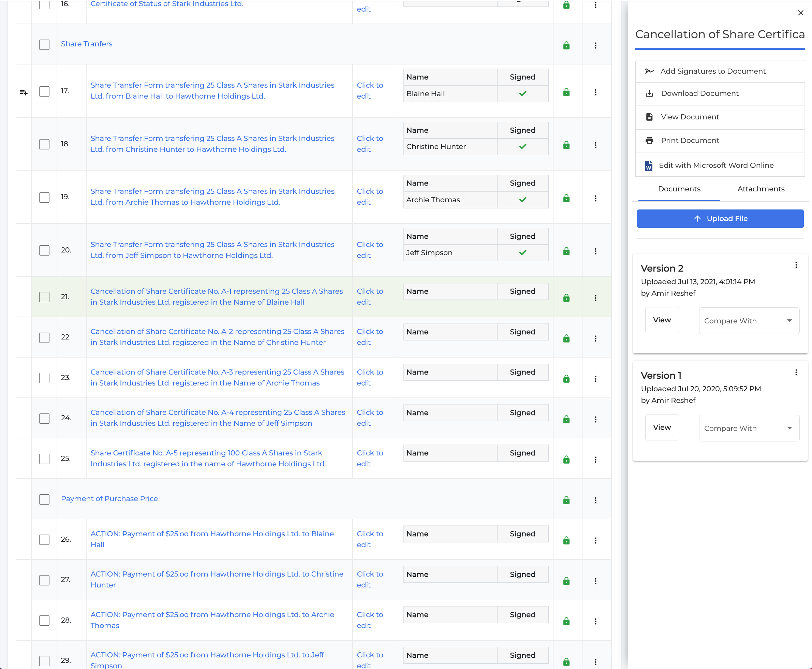Open the three-dot menu for document 28
This screenshot has width=812, height=669.
[x=595, y=622]
